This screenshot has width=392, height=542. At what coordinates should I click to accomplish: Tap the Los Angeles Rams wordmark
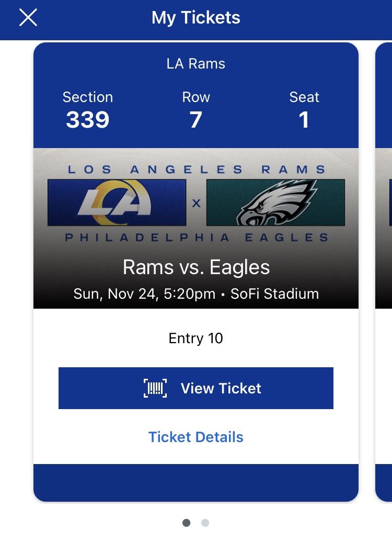(x=196, y=168)
